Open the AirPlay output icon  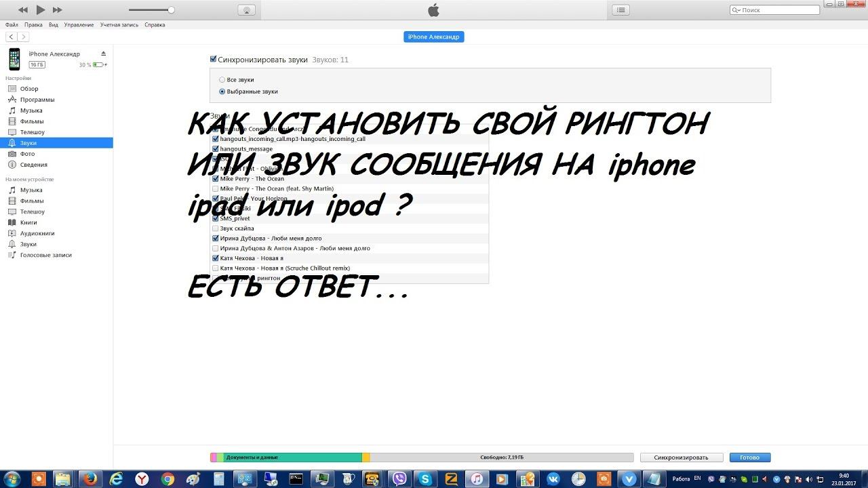click(x=246, y=9)
